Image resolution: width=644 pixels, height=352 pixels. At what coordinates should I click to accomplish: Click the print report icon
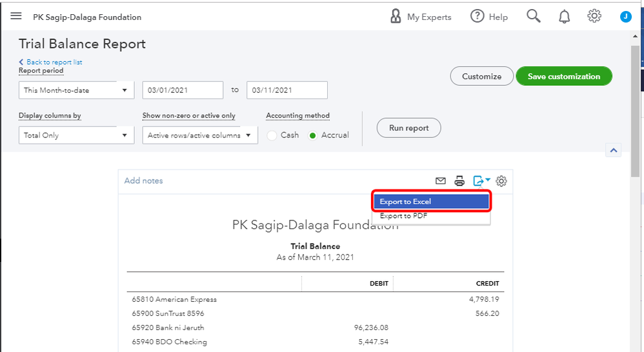tap(459, 181)
